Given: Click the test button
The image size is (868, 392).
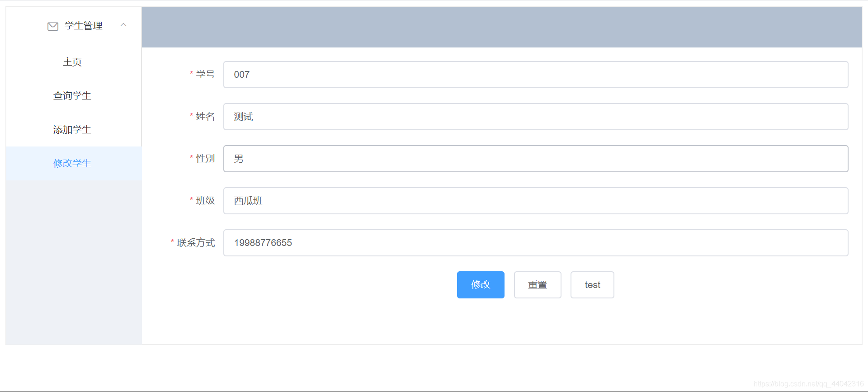Looking at the screenshot, I should click(592, 285).
